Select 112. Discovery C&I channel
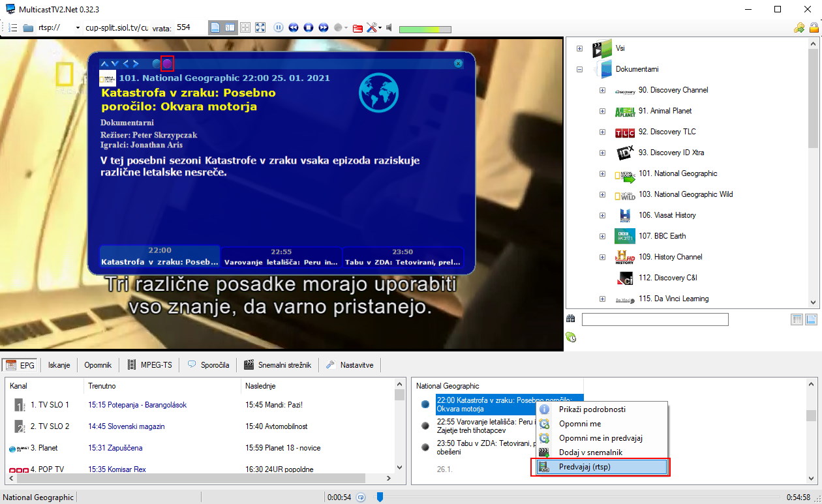This screenshot has width=822, height=504. pyautogui.click(x=668, y=278)
